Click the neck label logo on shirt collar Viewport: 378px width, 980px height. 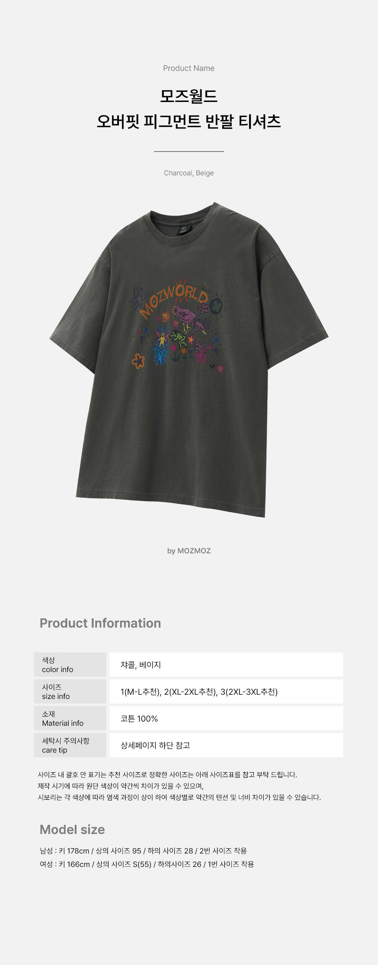pyautogui.click(x=183, y=229)
